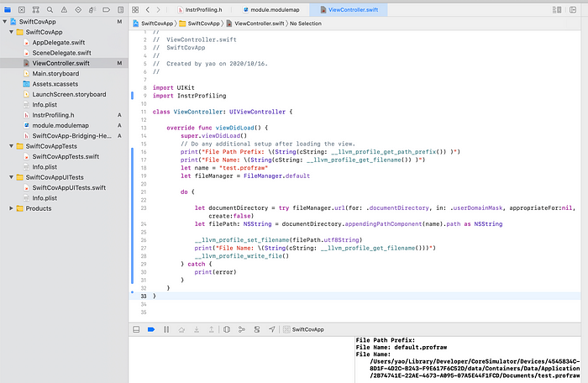
Task: Pause program execution
Action: tap(166, 329)
